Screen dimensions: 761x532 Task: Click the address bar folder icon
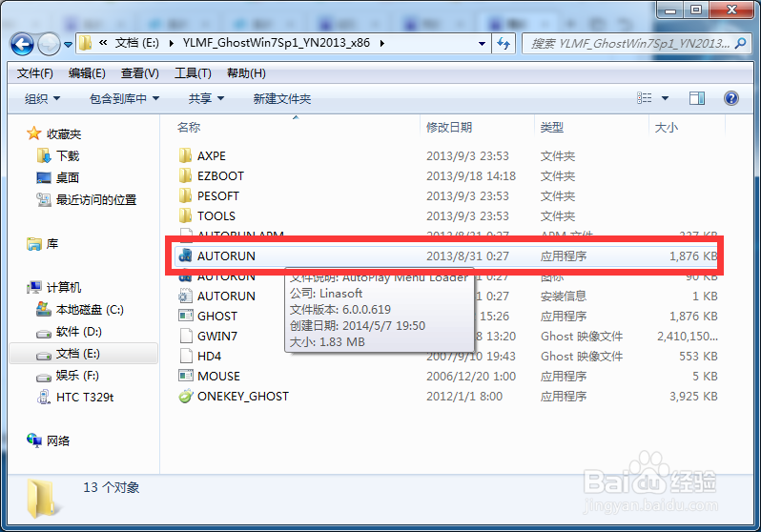(x=86, y=43)
